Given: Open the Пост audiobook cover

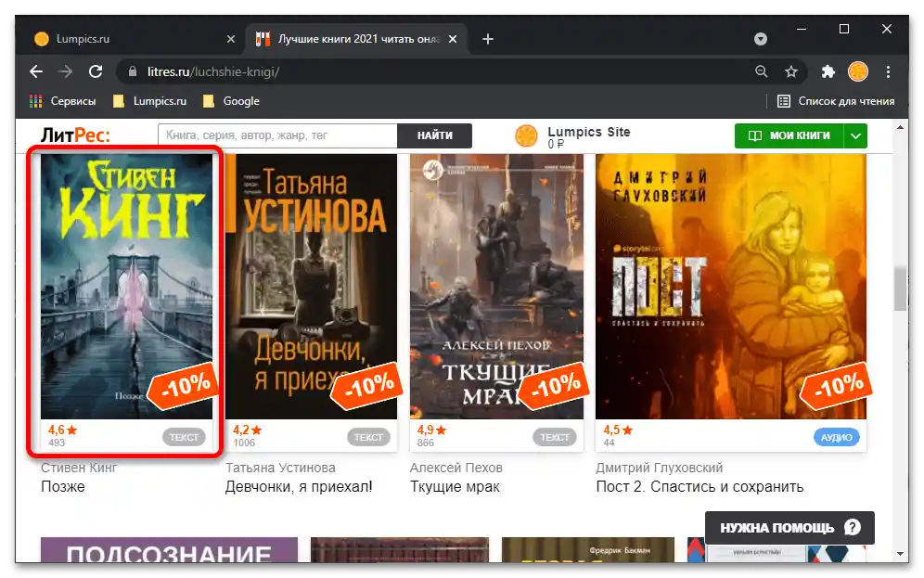Looking at the screenshot, I should [x=731, y=287].
